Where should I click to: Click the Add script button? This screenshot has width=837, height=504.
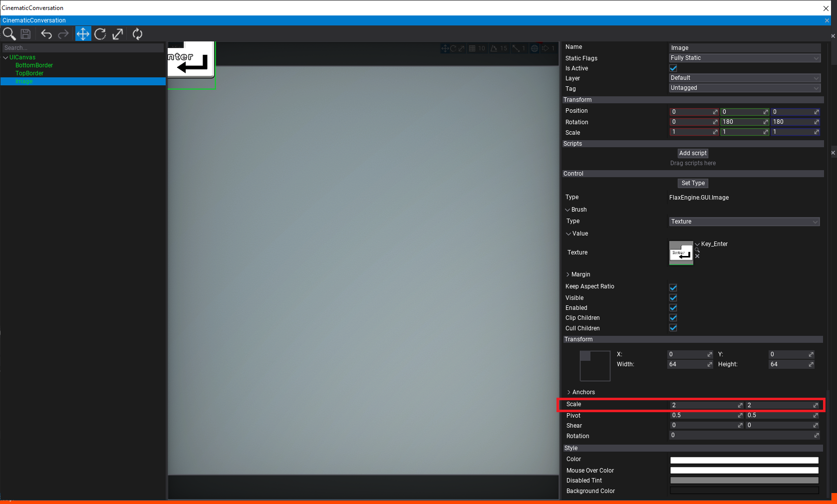693,153
